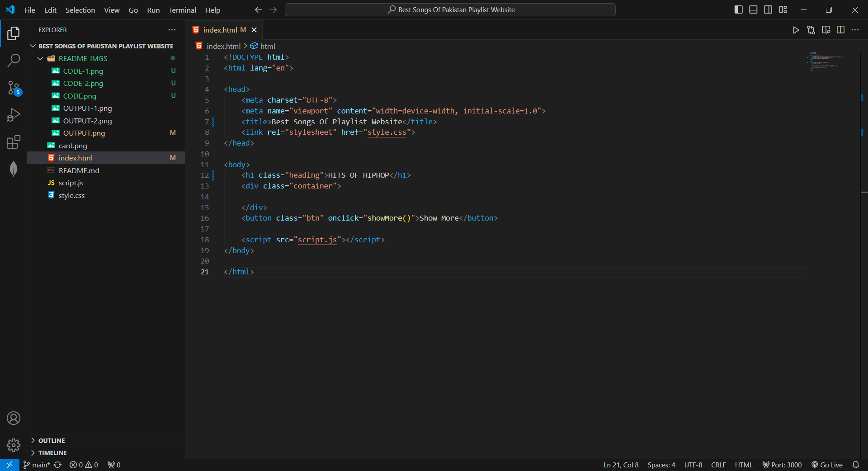Viewport: 868px width, 471px height.
Task: Open the MongoDB leaf icon view
Action: pos(14,169)
